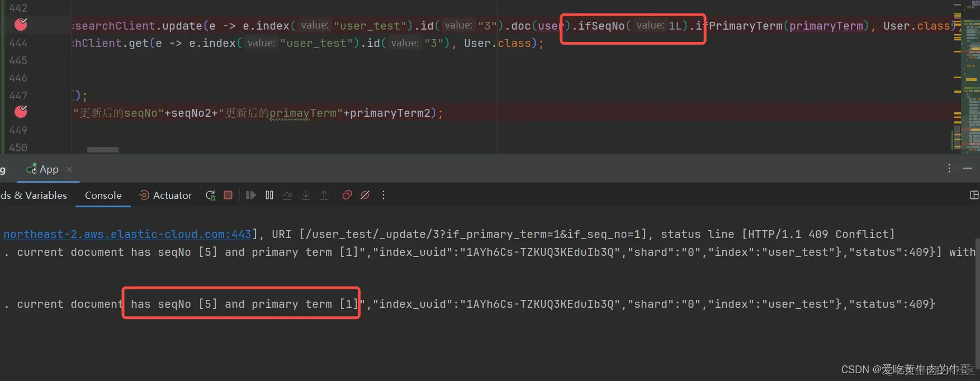Pause the program

269,195
